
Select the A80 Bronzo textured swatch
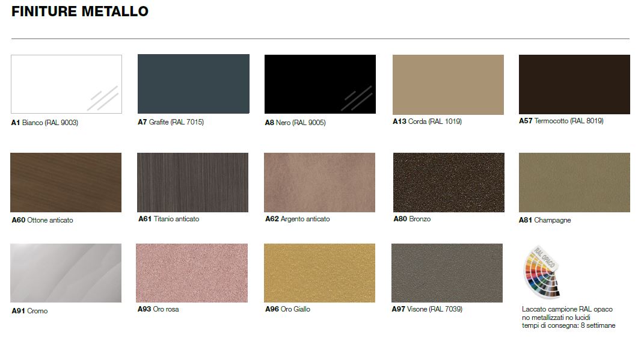tap(449, 182)
